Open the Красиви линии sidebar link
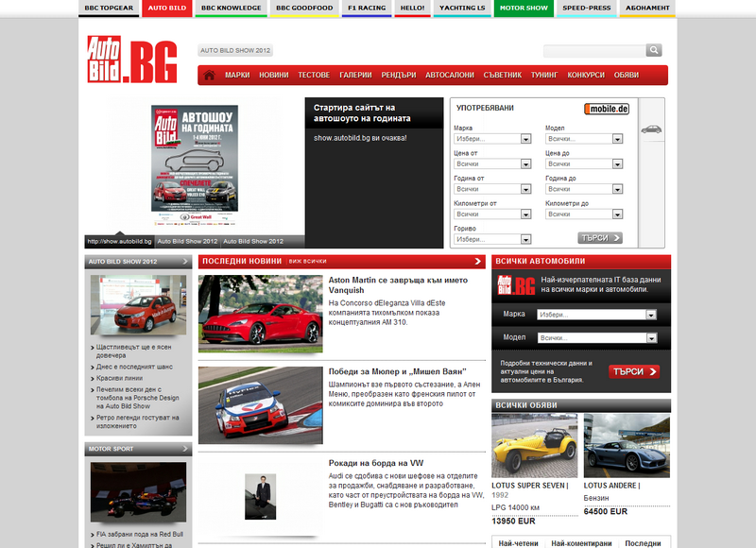756x548 pixels. point(119,378)
